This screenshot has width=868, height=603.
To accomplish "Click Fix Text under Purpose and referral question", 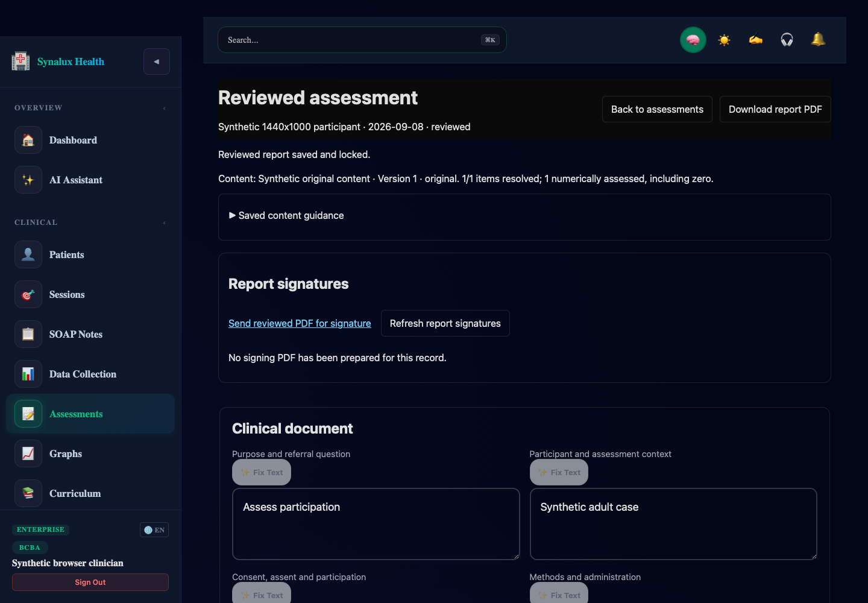I will (x=262, y=472).
